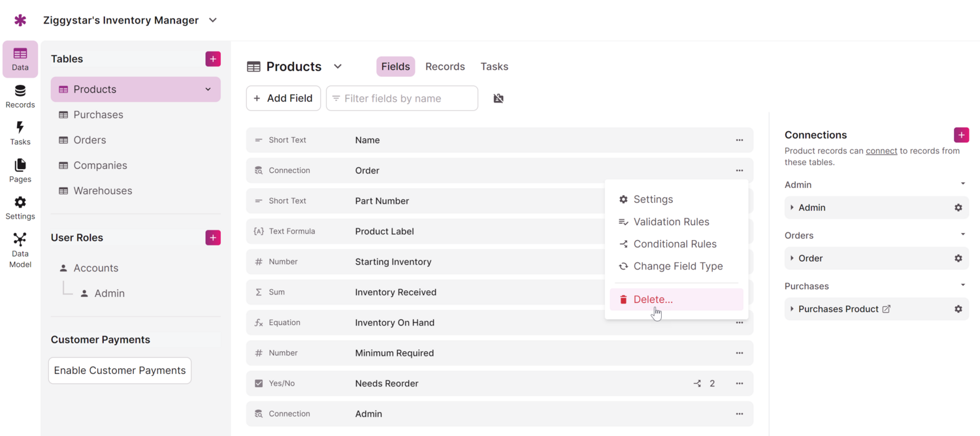Open three-dot menu for Name field
The height and width of the screenshot is (436, 980).
pos(740,140)
